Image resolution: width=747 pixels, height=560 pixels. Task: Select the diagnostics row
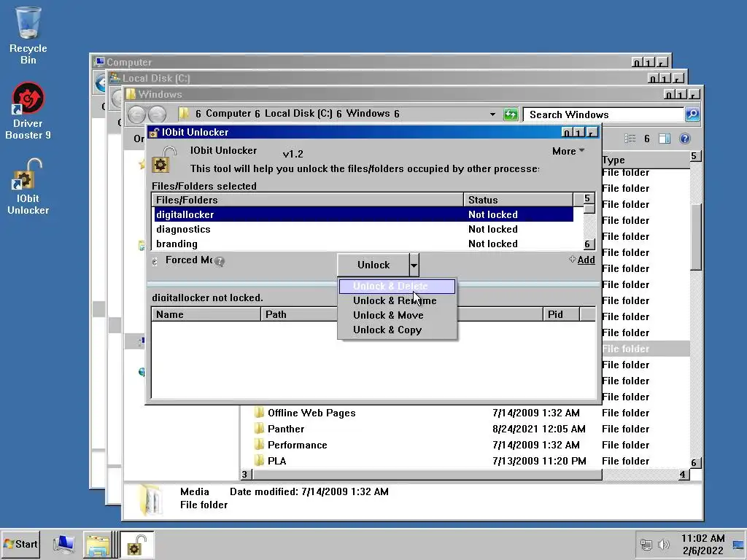[364, 229]
